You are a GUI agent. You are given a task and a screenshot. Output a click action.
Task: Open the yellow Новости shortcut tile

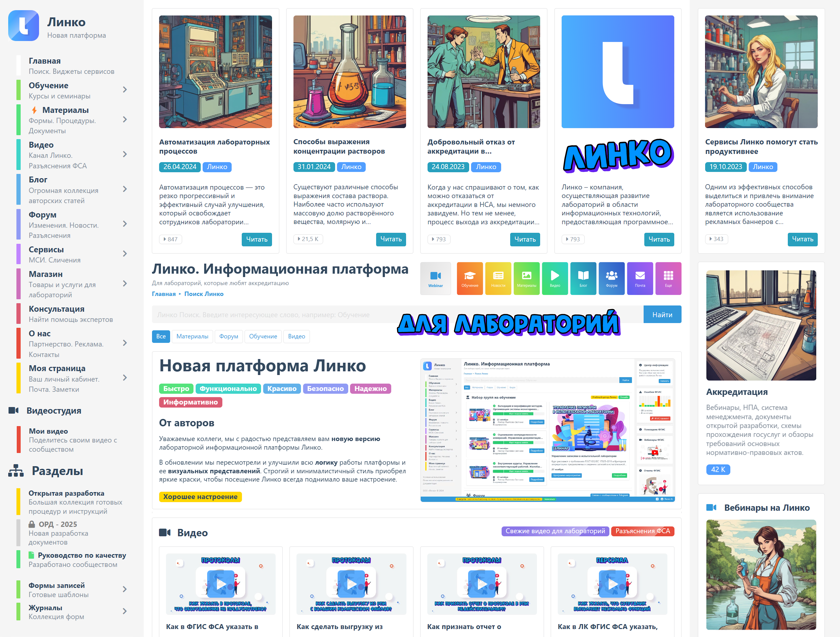(498, 278)
